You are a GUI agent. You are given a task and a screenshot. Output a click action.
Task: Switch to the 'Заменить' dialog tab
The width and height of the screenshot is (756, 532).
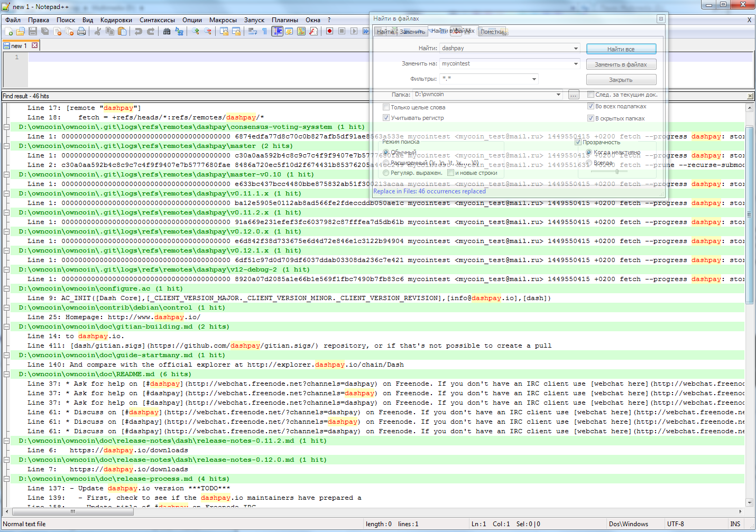click(x=412, y=32)
